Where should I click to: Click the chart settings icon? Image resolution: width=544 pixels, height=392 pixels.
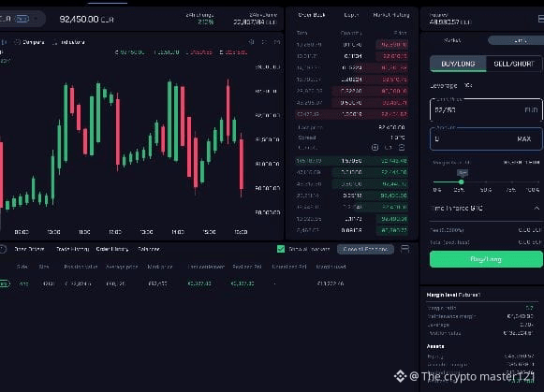coord(252,42)
